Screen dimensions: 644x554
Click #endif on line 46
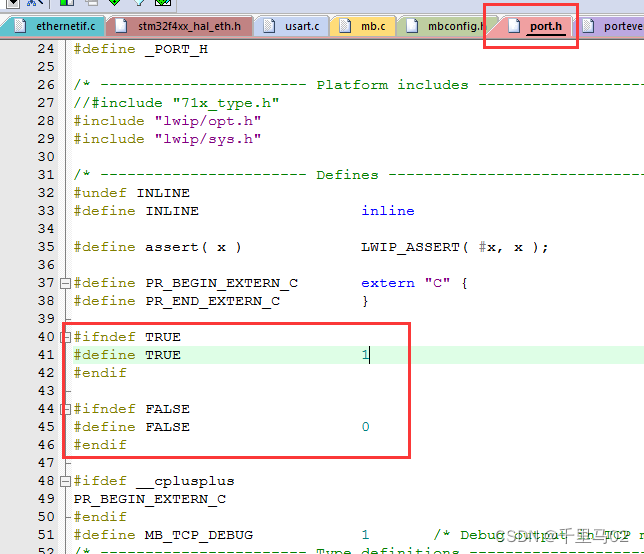[100, 445]
